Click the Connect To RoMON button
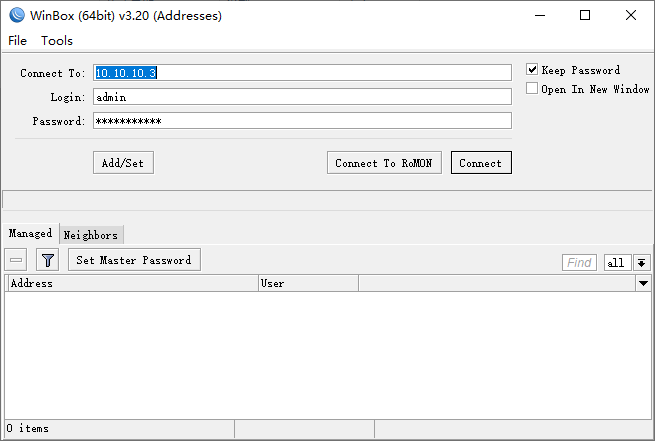655x441 pixels. [384, 163]
